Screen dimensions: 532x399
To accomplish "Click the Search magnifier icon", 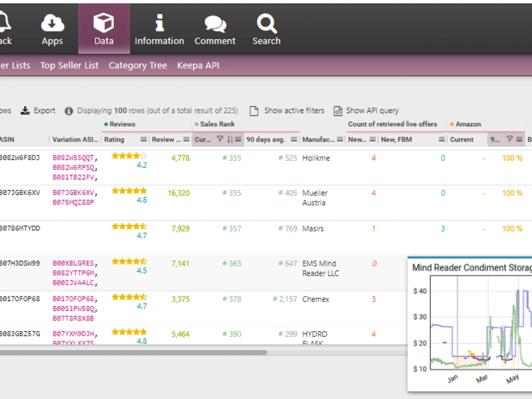I will point(267,23).
